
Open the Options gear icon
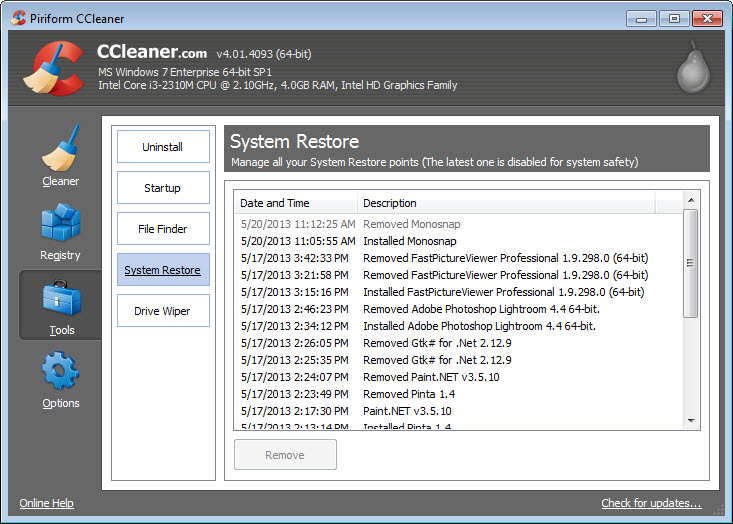click(x=60, y=371)
